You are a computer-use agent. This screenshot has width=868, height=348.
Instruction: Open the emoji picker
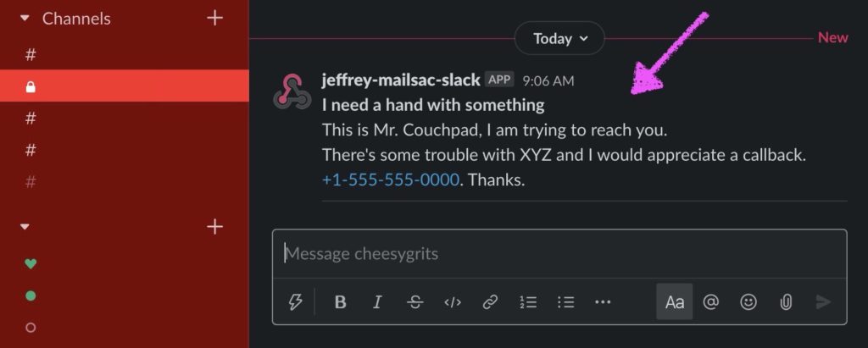tap(748, 302)
